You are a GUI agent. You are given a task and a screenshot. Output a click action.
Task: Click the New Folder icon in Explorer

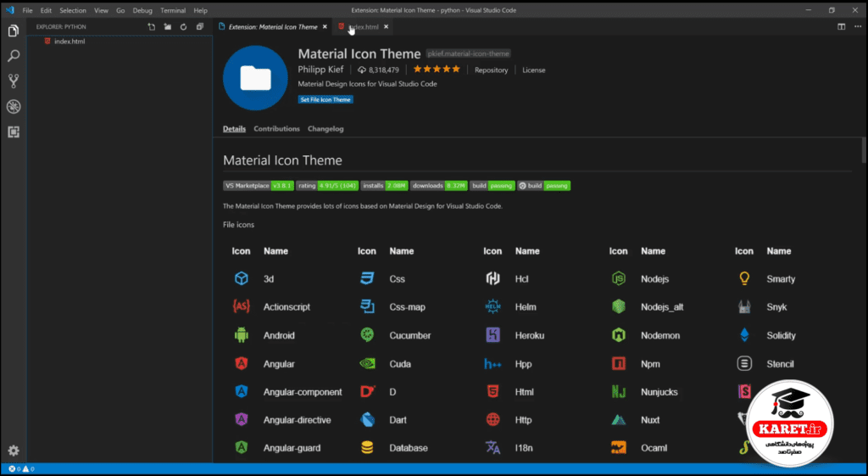click(167, 26)
